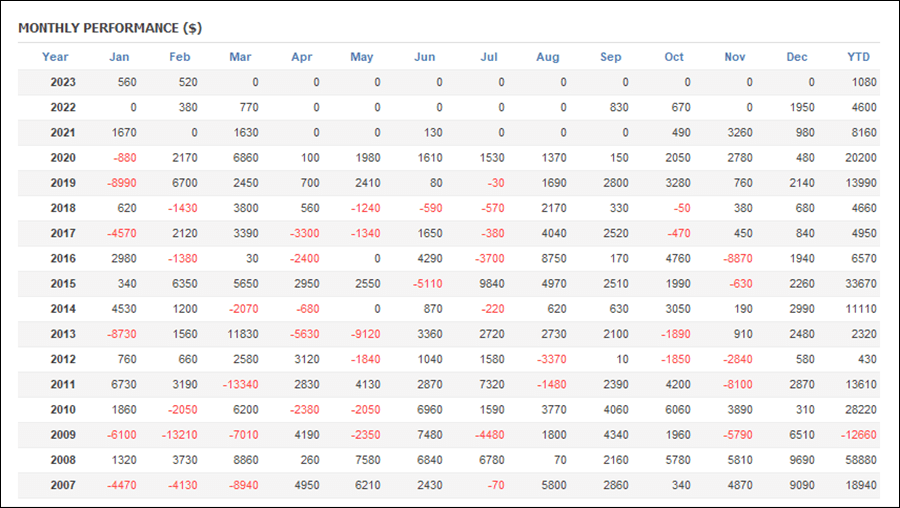Screen dimensions: 900x508
Task: Click the Jun column header
Action: coord(425,57)
